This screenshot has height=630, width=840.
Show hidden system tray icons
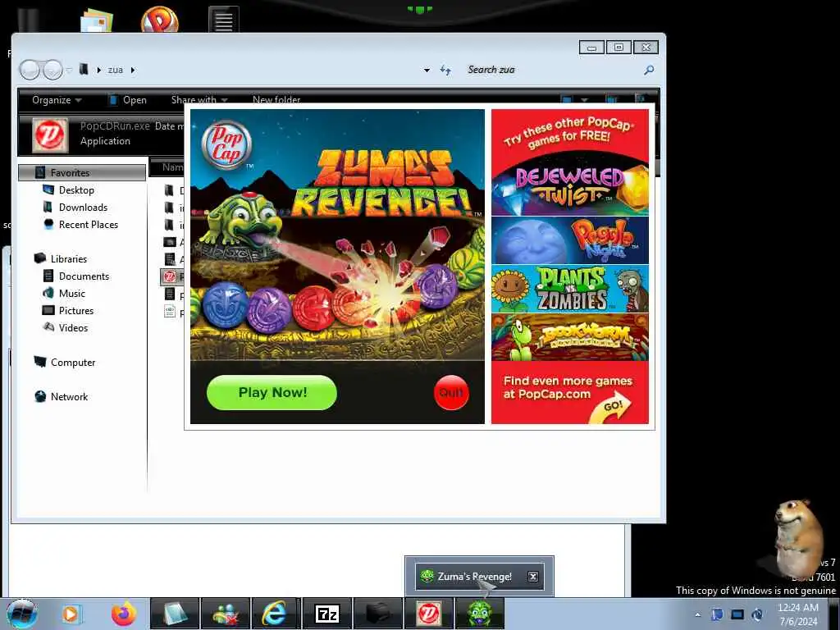coord(697,614)
